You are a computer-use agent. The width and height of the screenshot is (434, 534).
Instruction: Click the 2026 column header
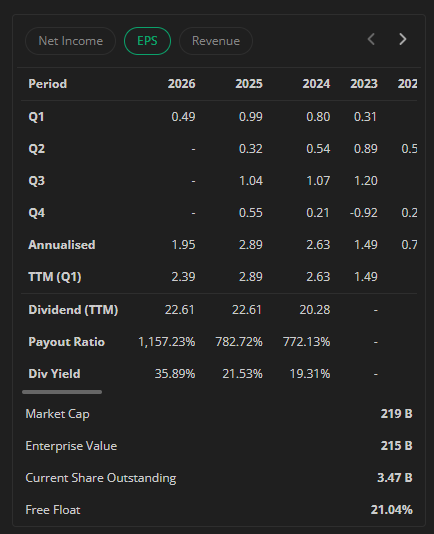182,84
